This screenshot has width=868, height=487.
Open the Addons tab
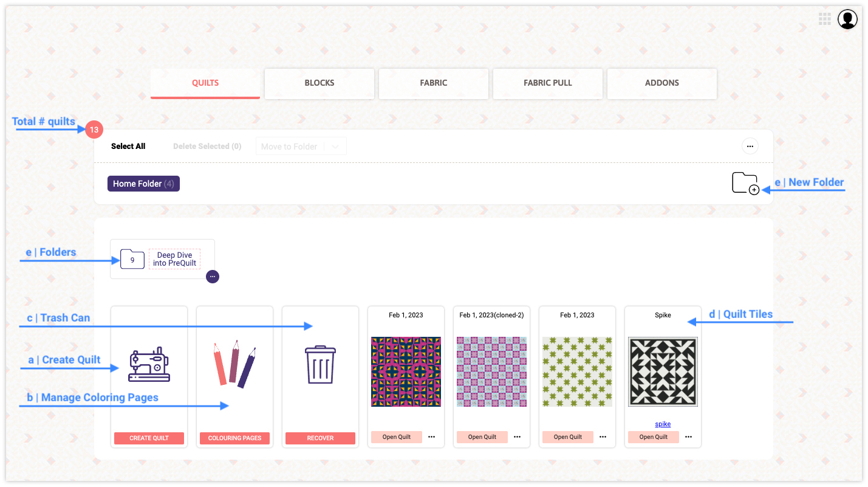pyautogui.click(x=662, y=83)
